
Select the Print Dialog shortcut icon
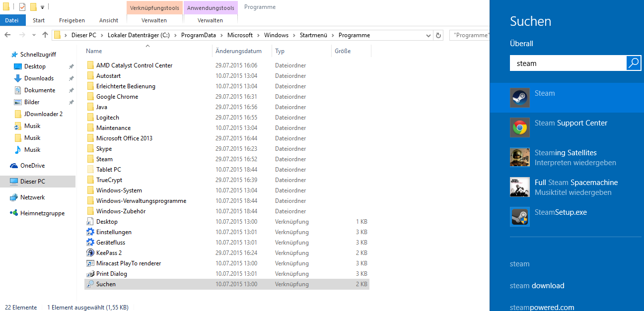point(90,274)
